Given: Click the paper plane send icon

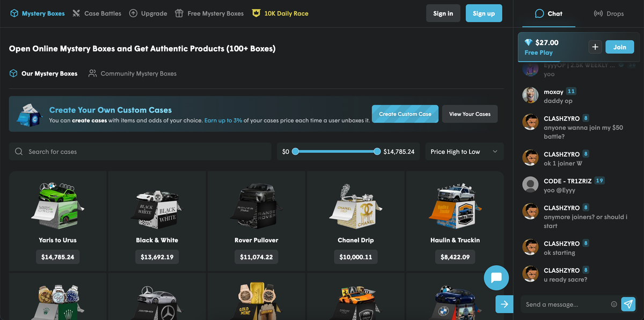Looking at the screenshot, I should click(628, 304).
